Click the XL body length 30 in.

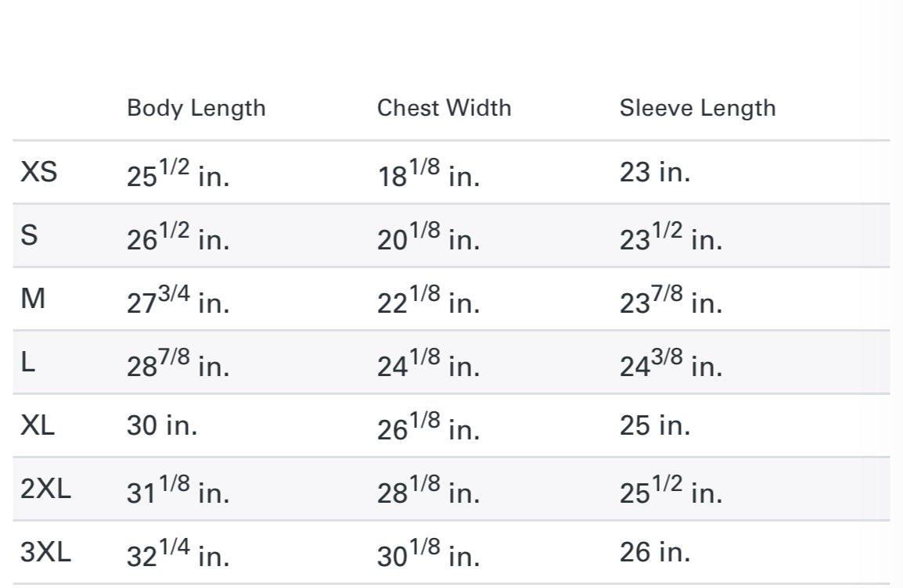[162, 425]
